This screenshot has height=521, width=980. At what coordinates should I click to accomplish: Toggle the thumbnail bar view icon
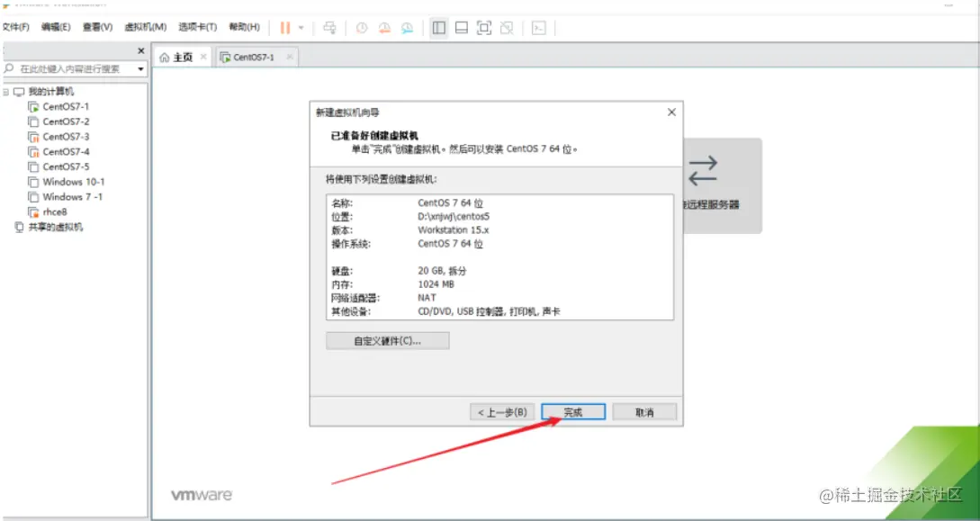tap(462, 28)
